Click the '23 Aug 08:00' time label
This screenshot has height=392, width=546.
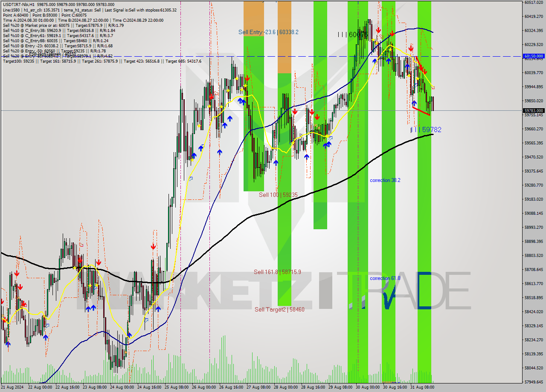[94, 387]
